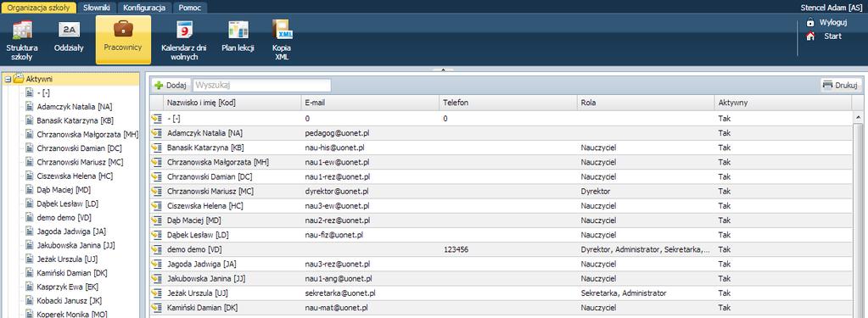This screenshot has width=868, height=318.
Task: Select Pracownicy briefcase icon
Action: click(x=123, y=28)
